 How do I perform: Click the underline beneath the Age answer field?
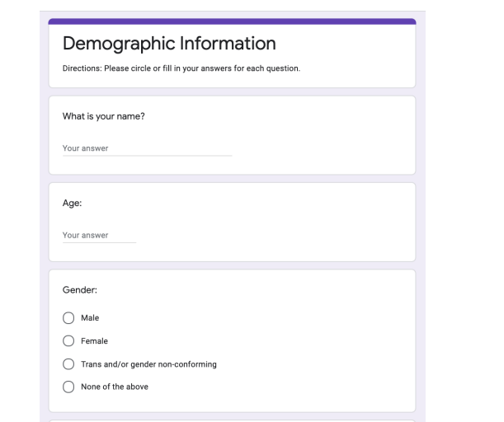(x=99, y=243)
